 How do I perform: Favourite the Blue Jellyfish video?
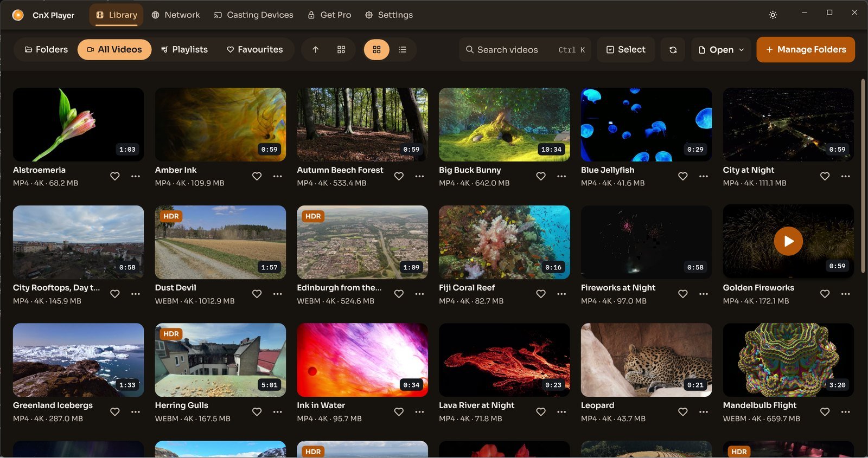click(x=683, y=176)
